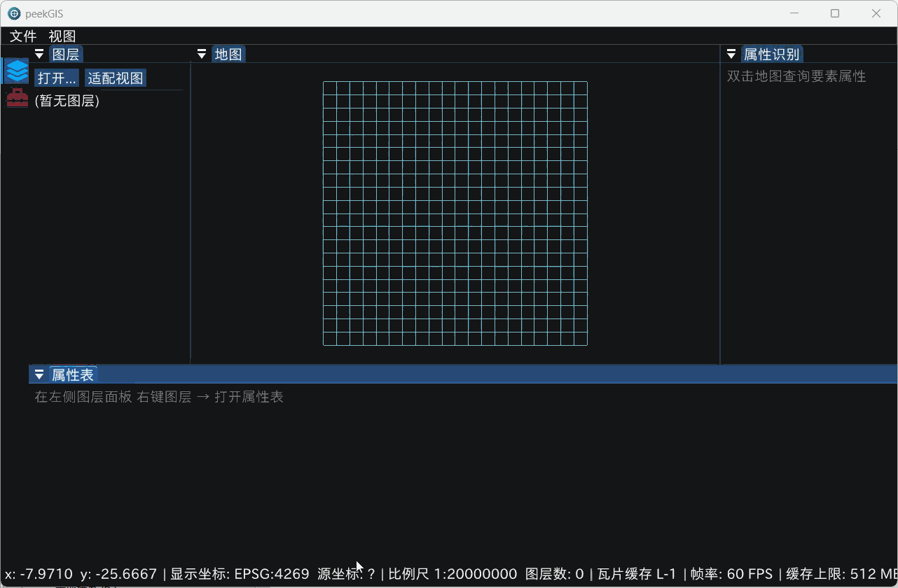Open the 视图 menu
This screenshot has height=588, width=898.
(62, 36)
